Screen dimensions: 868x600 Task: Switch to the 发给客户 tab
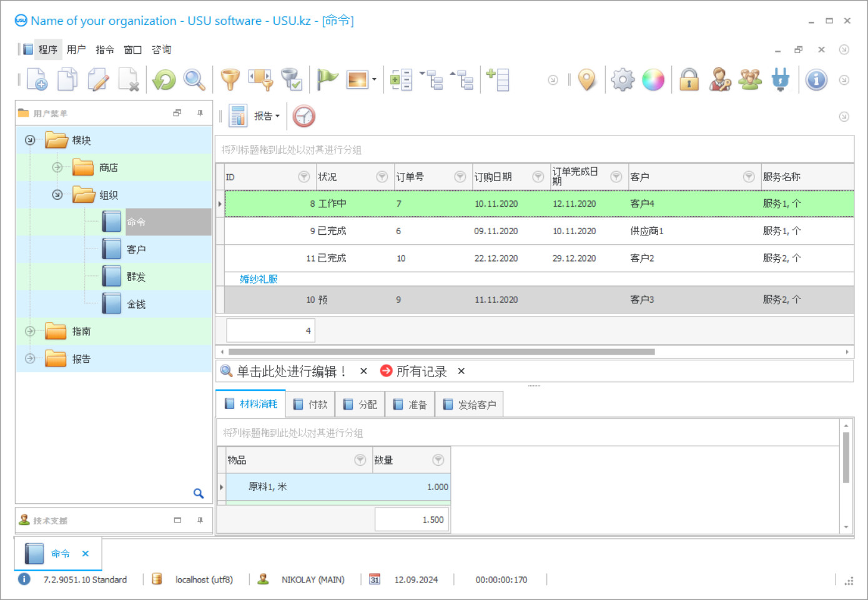(x=469, y=405)
